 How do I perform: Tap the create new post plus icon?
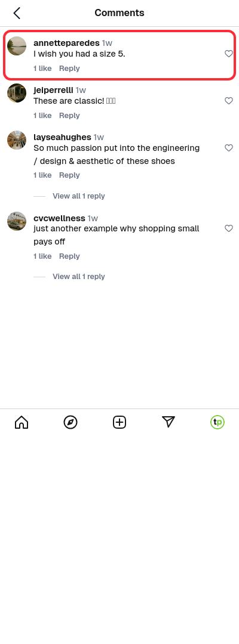coord(119,422)
